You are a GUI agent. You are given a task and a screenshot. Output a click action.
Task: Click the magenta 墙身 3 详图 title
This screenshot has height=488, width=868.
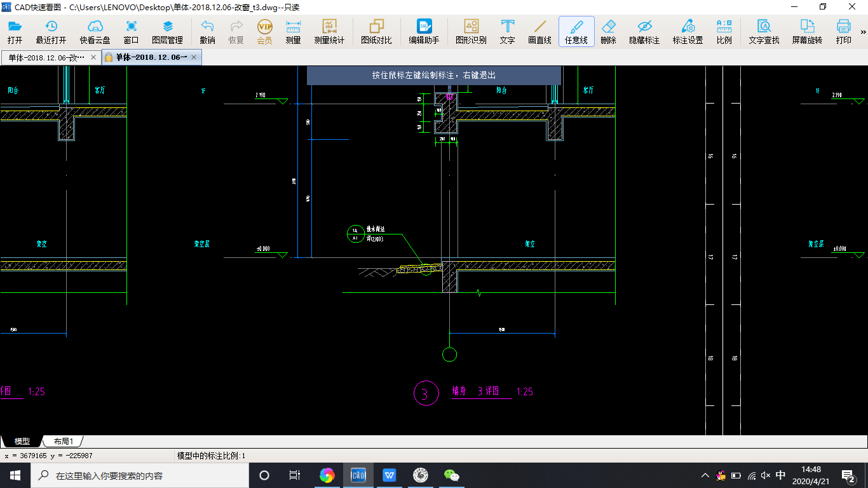click(475, 391)
